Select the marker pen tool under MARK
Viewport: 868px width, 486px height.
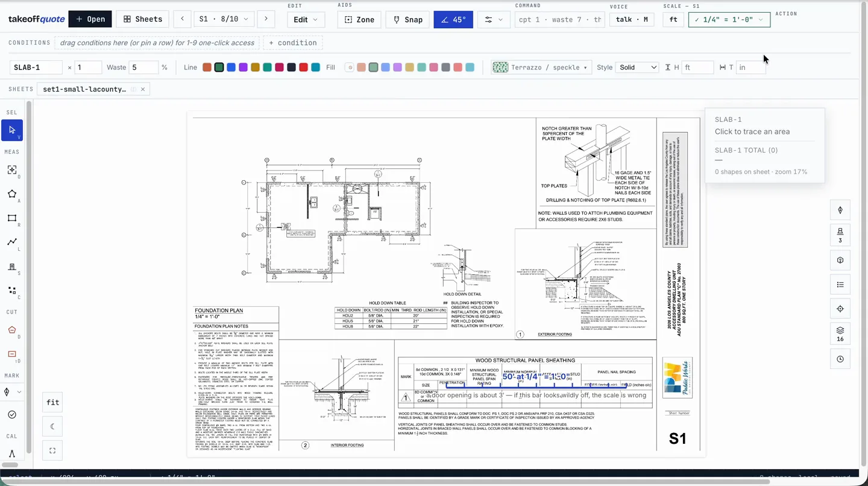click(x=7, y=392)
